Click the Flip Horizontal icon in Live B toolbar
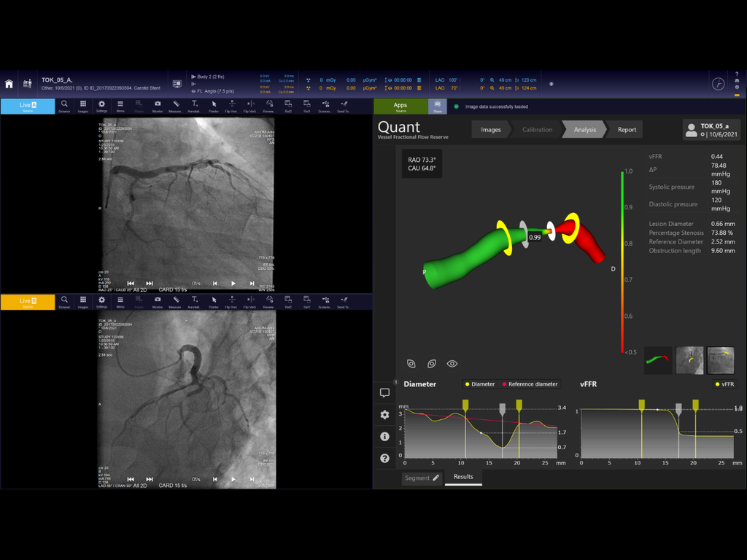 [231, 300]
